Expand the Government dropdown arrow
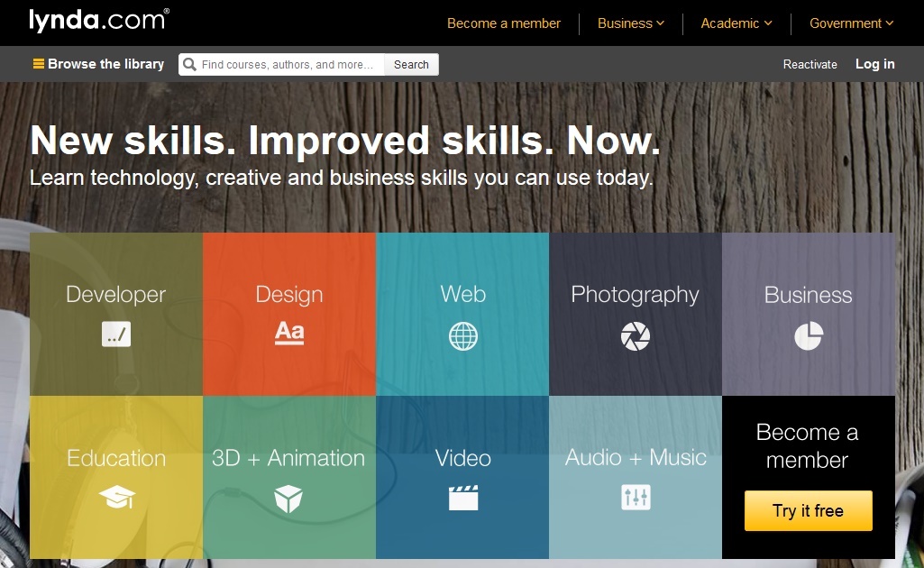924x568 pixels. point(889,23)
